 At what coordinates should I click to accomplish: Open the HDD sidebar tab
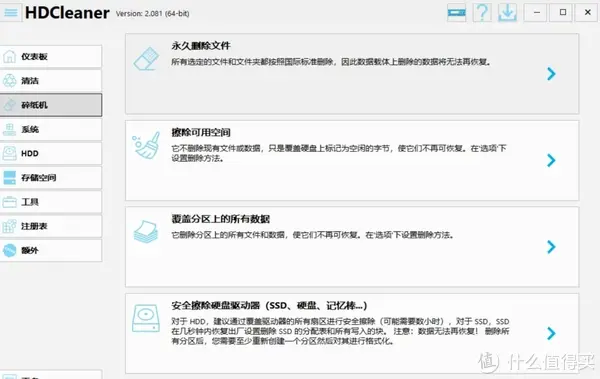51,154
